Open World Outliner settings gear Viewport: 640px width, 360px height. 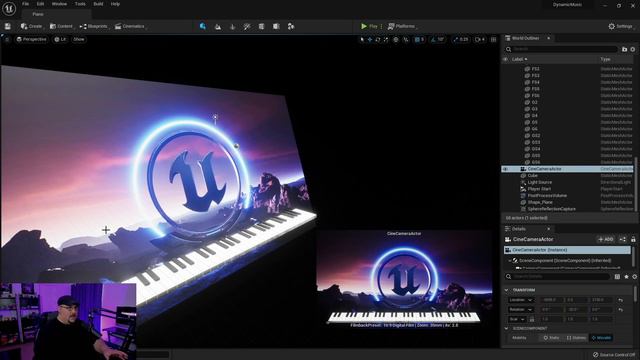click(x=633, y=49)
